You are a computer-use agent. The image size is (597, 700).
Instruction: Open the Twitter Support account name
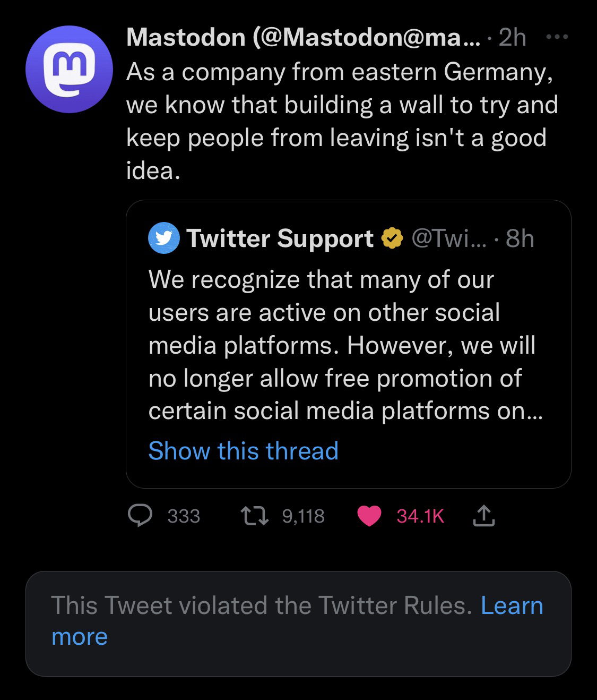click(x=280, y=238)
